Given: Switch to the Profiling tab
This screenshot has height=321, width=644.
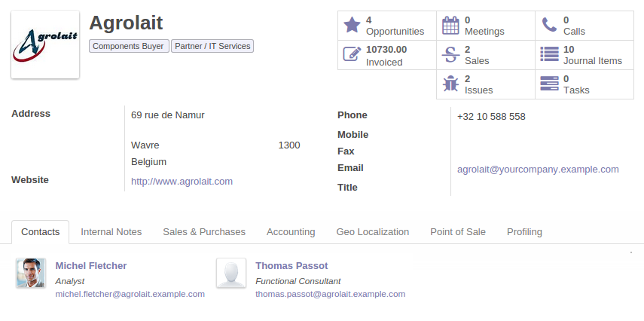Looking at the screenshot, I should click(x=524, y=232).
